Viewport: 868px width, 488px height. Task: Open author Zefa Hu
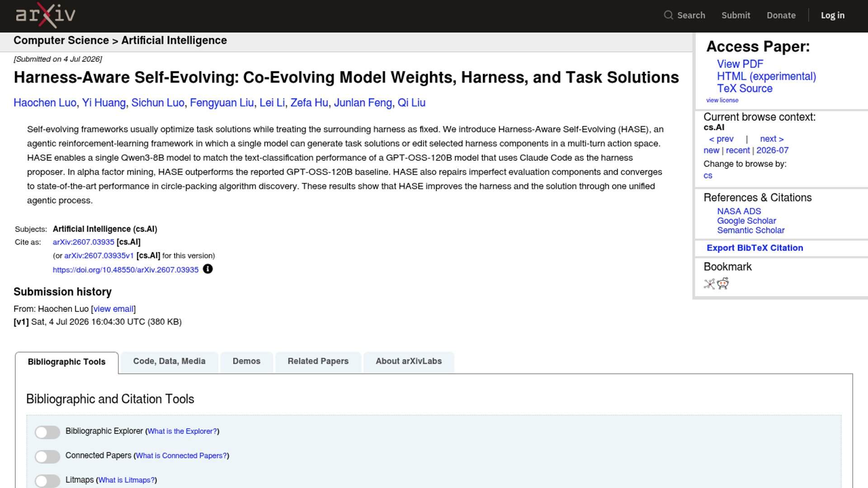309,103
